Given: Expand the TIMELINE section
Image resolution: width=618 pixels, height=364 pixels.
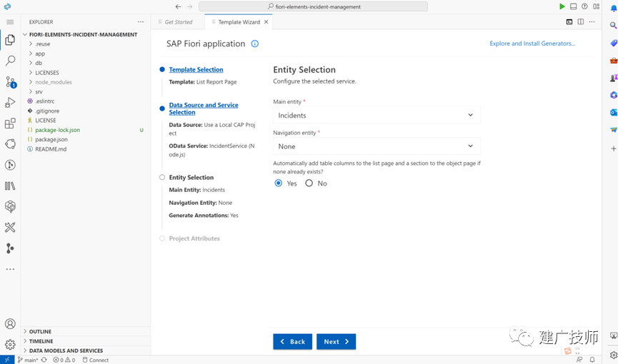Looking at the screenshot, I should [x=41, y=341].
